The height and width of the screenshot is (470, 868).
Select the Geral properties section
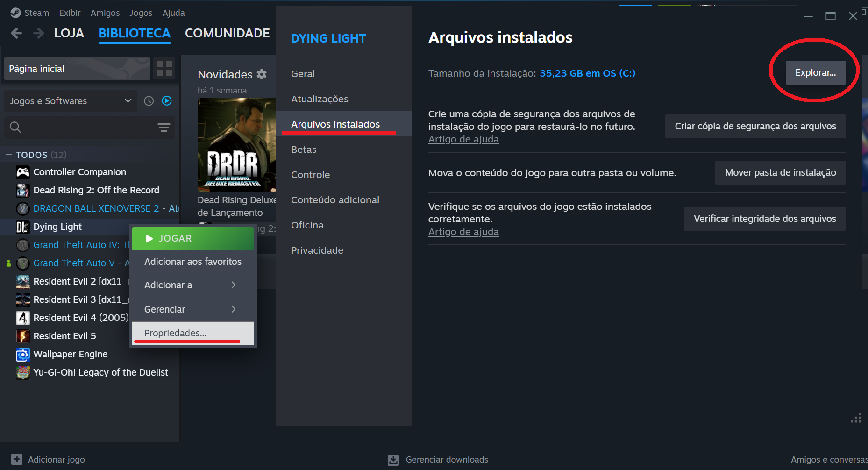point(343,74)
